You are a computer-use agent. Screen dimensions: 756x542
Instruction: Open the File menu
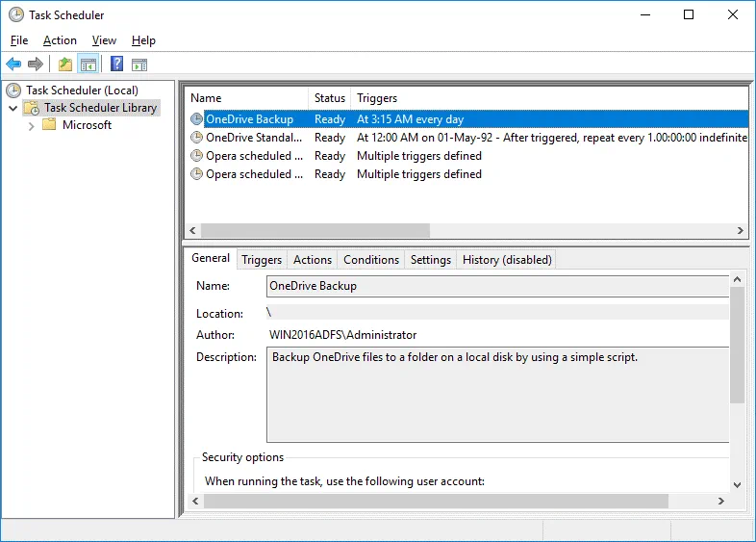point(19,40)
